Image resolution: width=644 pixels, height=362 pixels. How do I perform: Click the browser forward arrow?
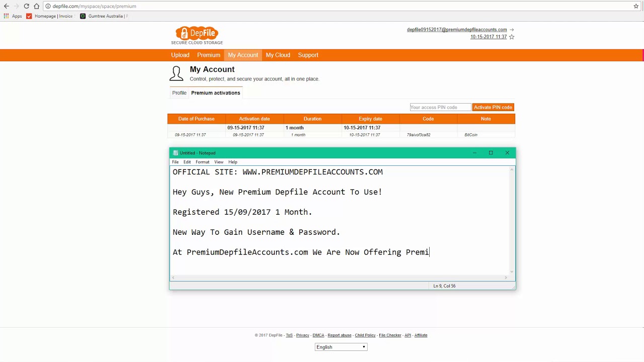pyautogui.click(x=16, y=6)
